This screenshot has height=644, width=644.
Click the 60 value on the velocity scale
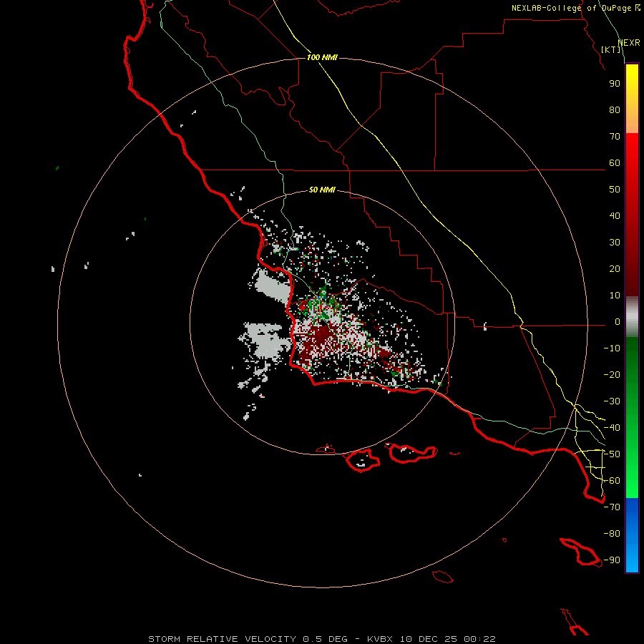(x=615, y=163)
